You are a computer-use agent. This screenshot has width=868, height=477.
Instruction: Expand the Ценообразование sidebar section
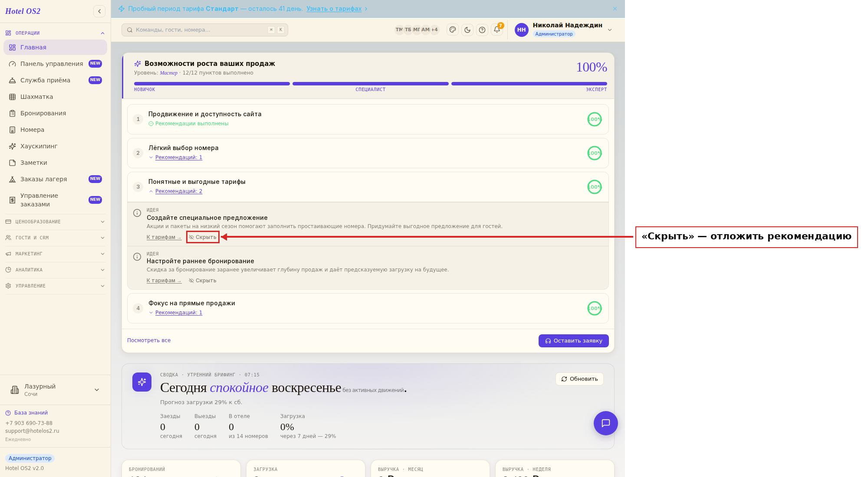tap(55, 222)
